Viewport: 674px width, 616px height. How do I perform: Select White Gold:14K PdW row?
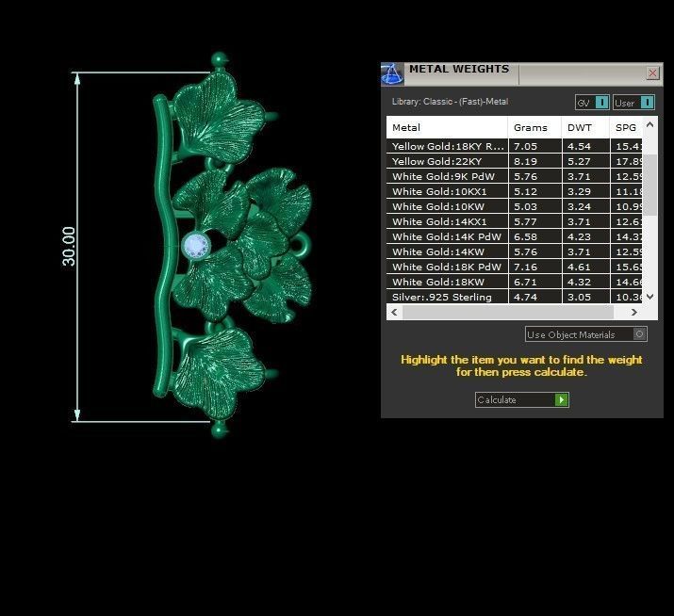(515, 236)
